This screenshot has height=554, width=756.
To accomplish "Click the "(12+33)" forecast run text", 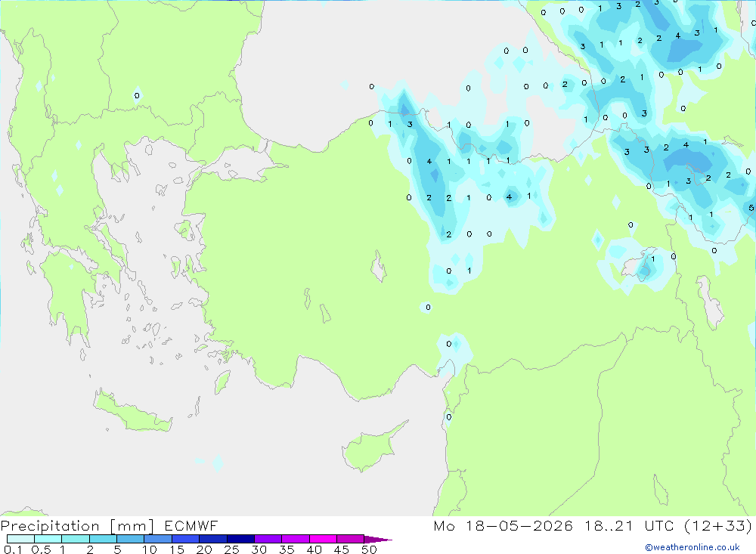I will point(718,526).
